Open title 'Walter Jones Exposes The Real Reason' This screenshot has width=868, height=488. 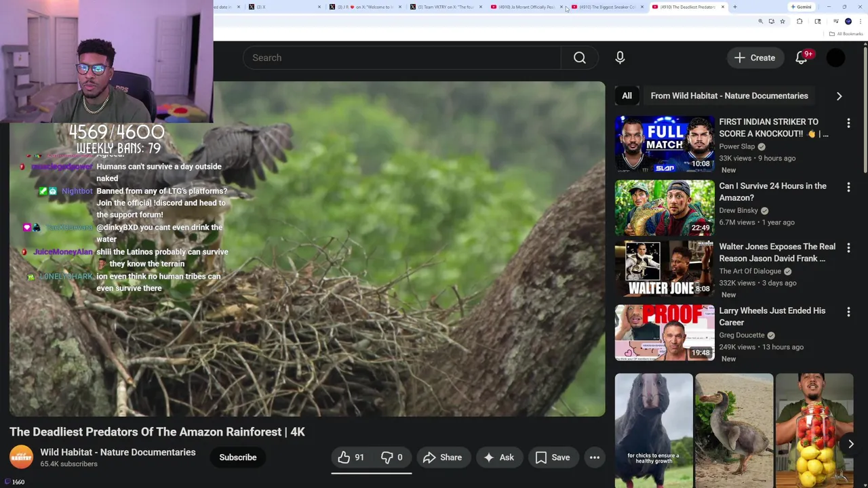777,252
